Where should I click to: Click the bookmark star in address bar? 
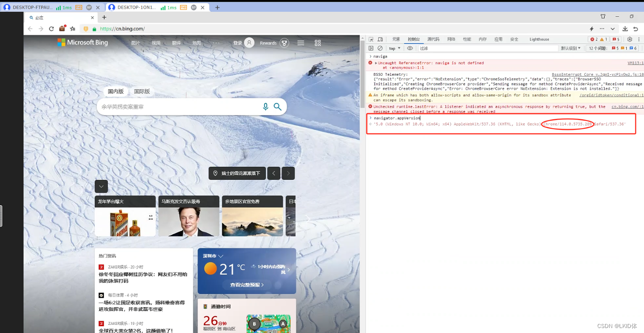pyautogui.click(x=72, y=28)
